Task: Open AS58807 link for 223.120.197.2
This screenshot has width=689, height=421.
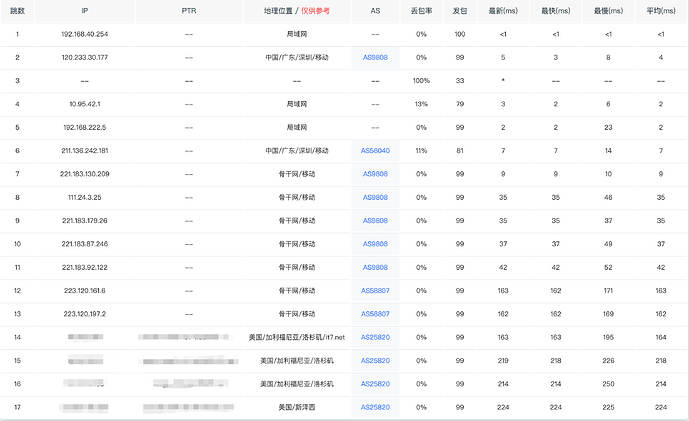Action: click(375, 314)
